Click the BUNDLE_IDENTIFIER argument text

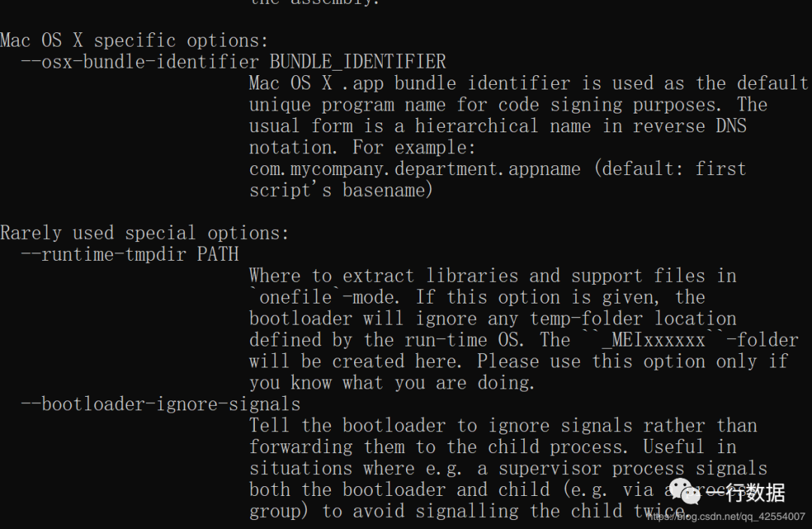[x=358, y=62]
